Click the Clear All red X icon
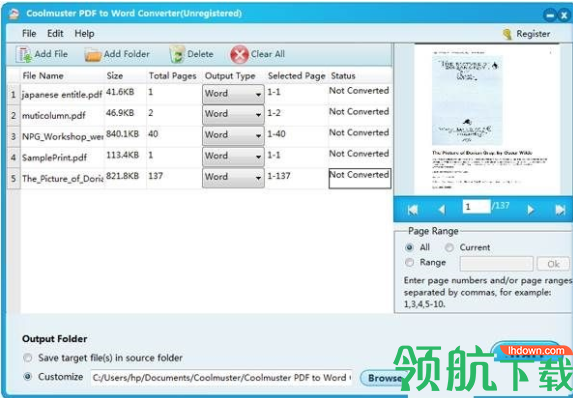573x398 pixels. (239, 55)
